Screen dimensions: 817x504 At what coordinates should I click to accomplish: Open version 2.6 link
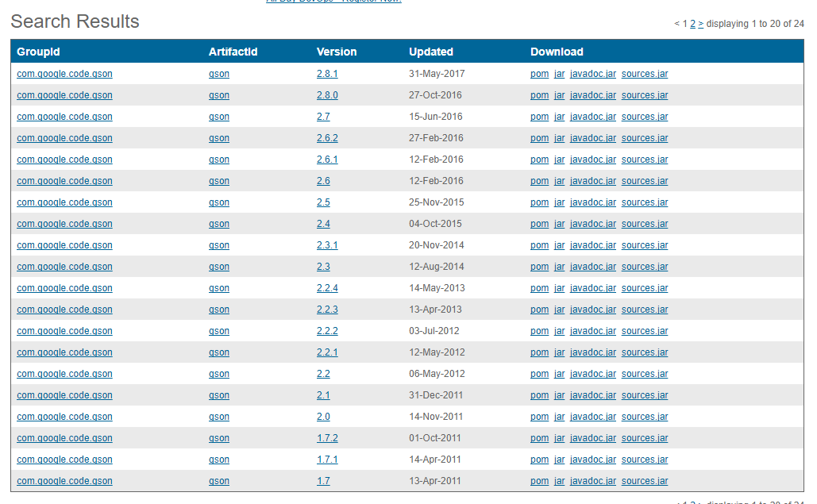pos(323,181)
